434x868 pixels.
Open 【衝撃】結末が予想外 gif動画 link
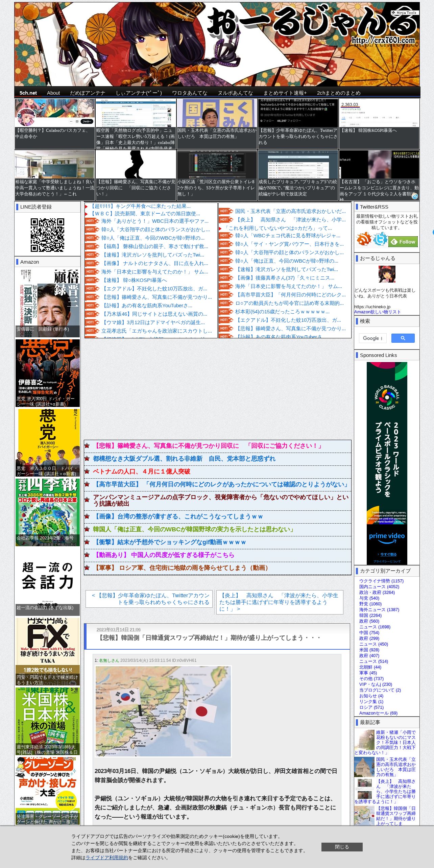coord(169,542)
